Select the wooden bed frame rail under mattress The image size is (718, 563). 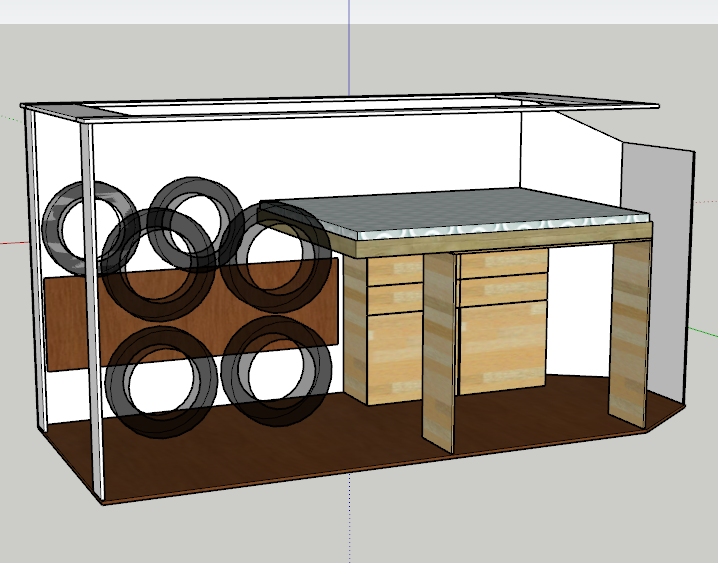504,242
